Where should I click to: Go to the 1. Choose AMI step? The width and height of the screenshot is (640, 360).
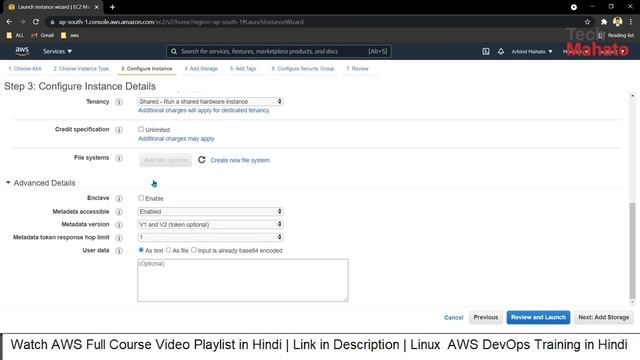[25, 69]
